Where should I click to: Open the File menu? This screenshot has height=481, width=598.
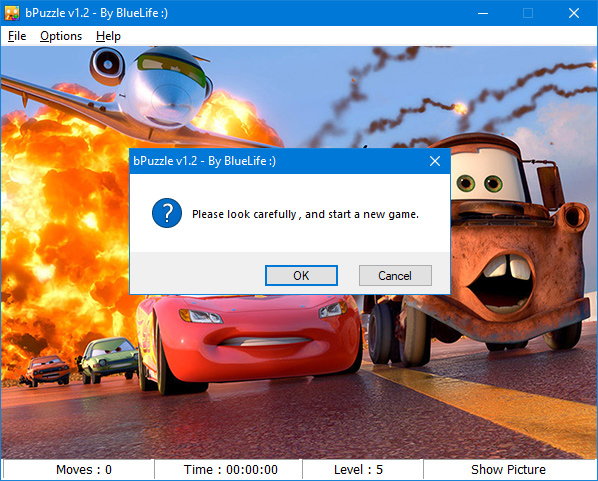coord(17,36)
